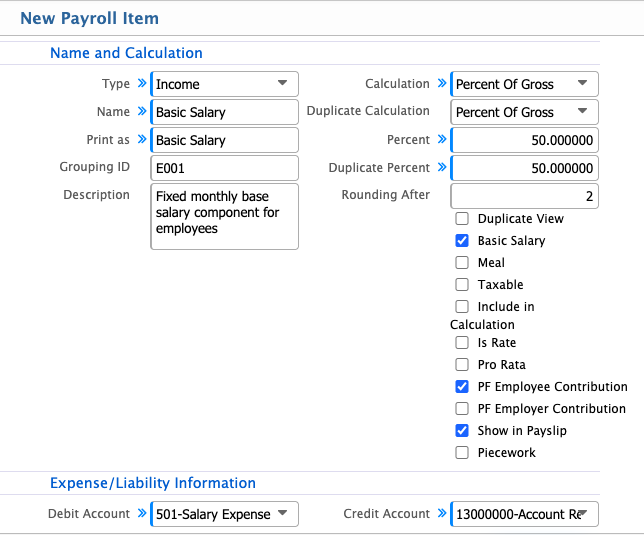Enable the Taxable checkbox
This screenshot has height=535, width=644.
click(x=462, y=285)
